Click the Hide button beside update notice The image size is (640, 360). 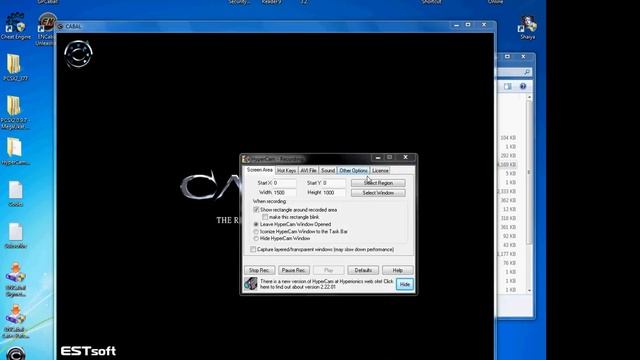click(404, 284)
